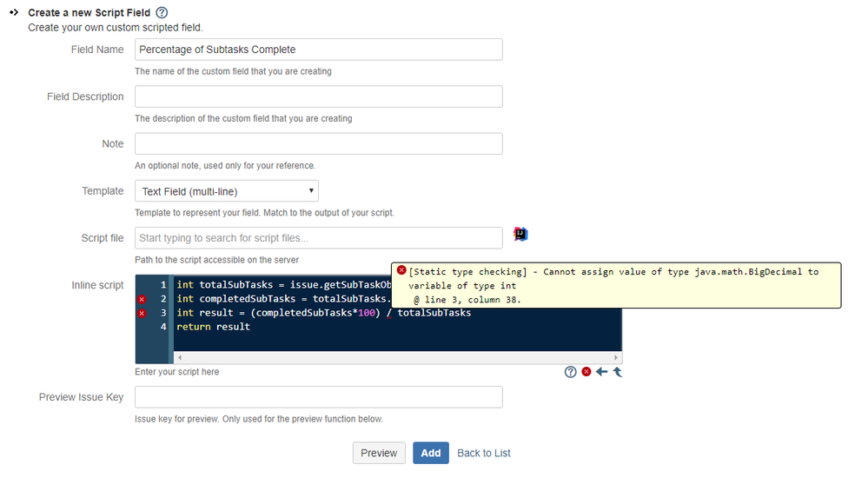Click 'int result' code on line 3
Image resolution: width=868 pixels, height=478 pixels.
point(205,313)
